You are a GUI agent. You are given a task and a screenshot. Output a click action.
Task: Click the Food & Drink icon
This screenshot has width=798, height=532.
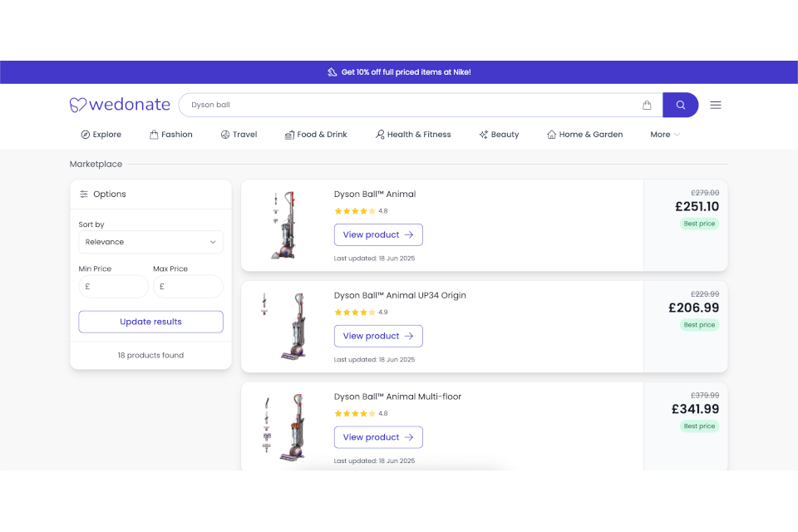pos(289,135)
